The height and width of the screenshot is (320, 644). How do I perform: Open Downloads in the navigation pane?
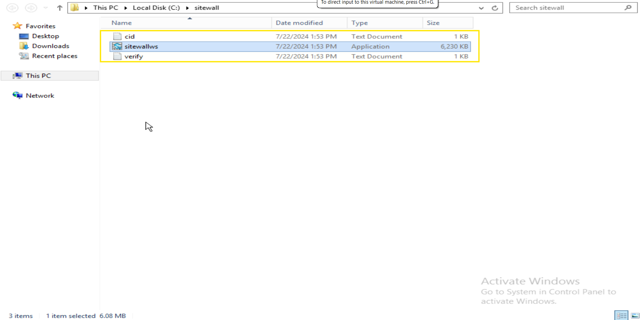point(51,46)
